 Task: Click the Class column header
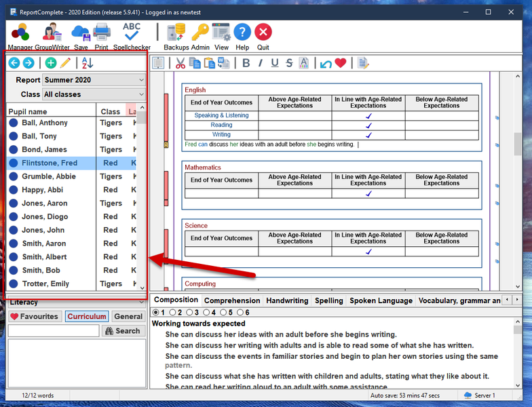tap(111, 111)
